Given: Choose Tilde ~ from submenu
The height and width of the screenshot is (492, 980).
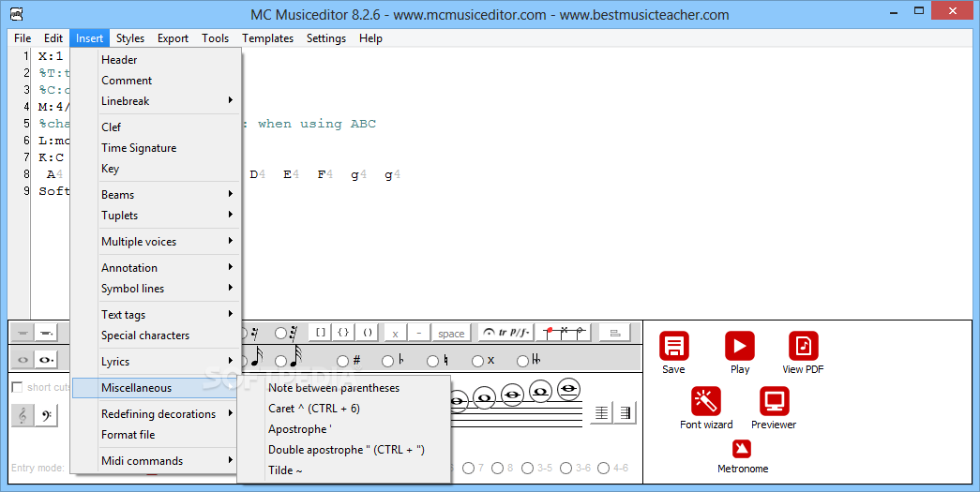Looking at the screenshot, I should click(x=344, y=470).
